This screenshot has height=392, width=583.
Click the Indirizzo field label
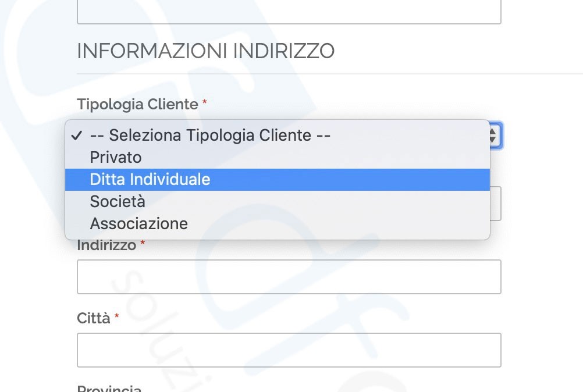pyautogui.click(x=106, y=245)
